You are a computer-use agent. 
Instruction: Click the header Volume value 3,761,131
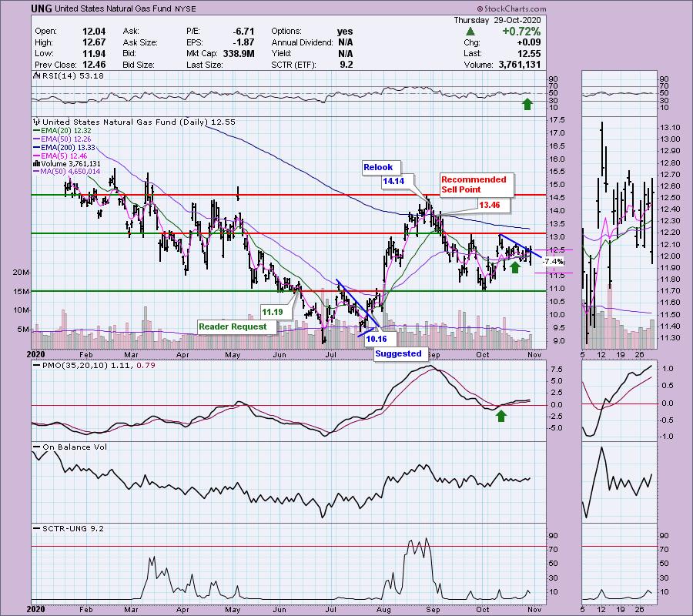coord(519,65)
